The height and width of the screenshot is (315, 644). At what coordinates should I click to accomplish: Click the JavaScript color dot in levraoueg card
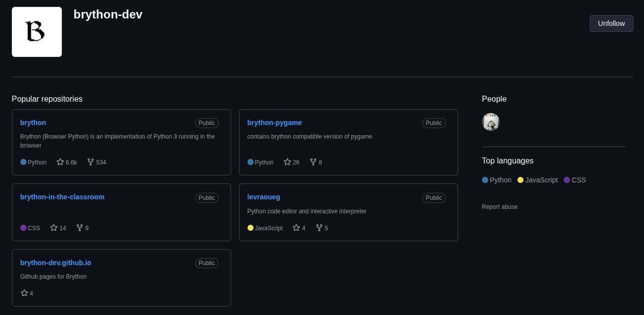click(x=251, y=228)
